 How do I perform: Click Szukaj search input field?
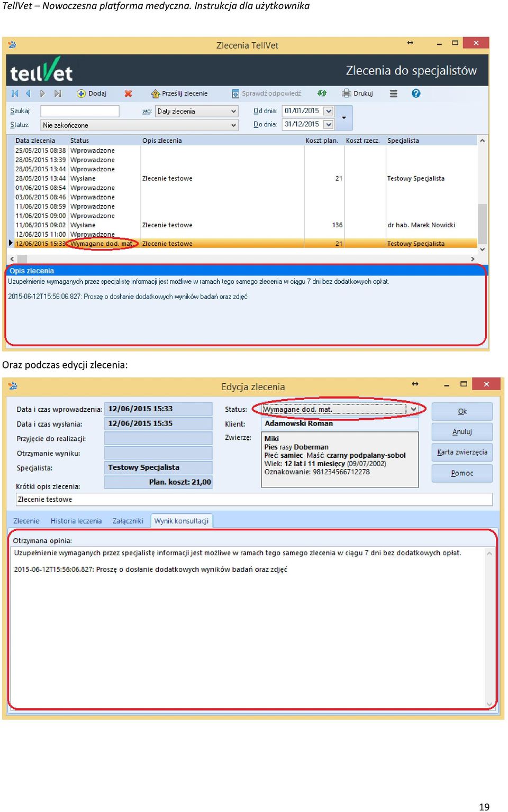[x=80, y=111]
